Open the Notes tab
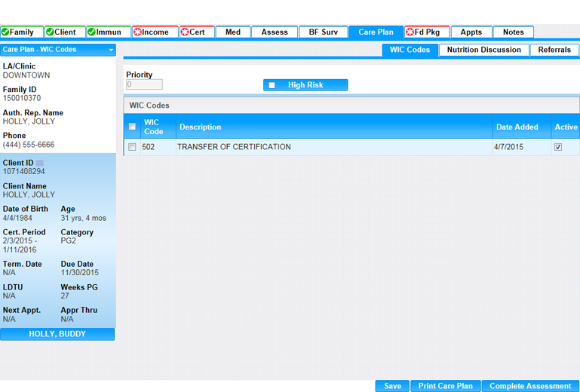Image resolution: width=580 pixels, height=392 pixels. click(513, 32)
